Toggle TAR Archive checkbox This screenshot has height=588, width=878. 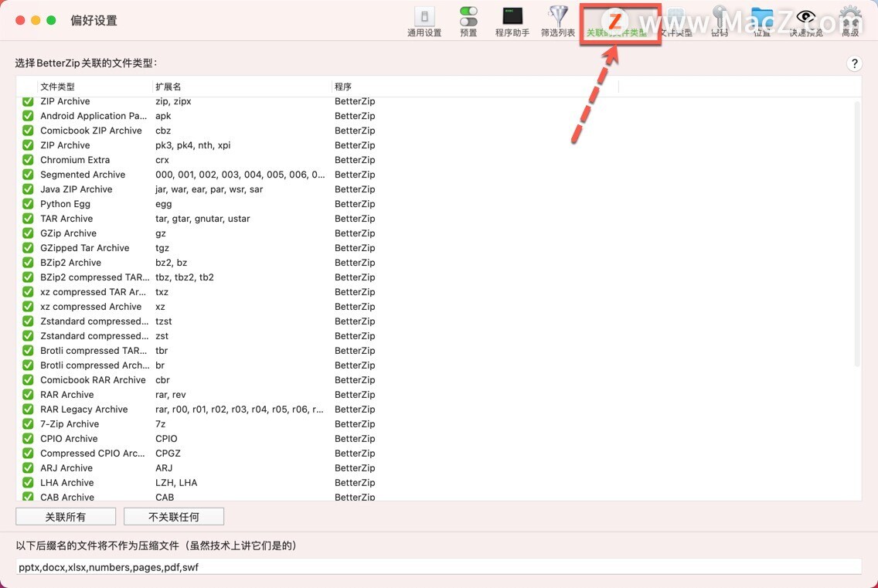point(28,219)
